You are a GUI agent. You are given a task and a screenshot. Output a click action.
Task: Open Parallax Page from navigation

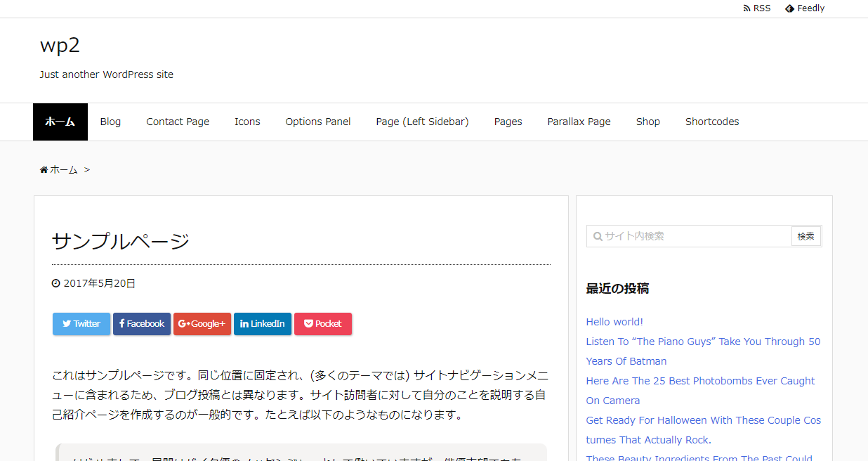[x=579, y=122]
